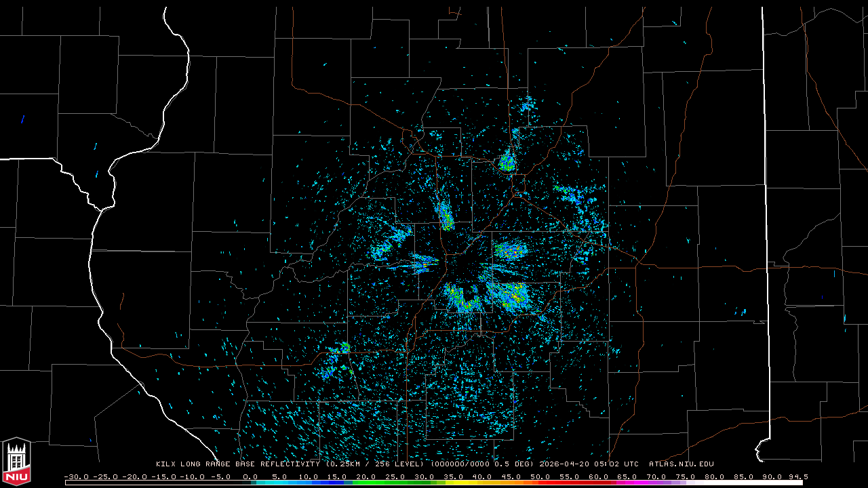Click the 0.0 label on the reflectivity scale
Screen dimensions: 868x488
(250, 476)
